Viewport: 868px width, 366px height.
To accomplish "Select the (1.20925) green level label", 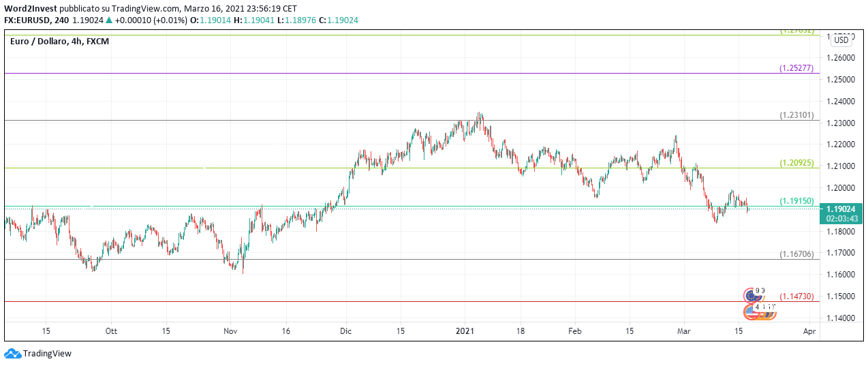I will (796, 164).
